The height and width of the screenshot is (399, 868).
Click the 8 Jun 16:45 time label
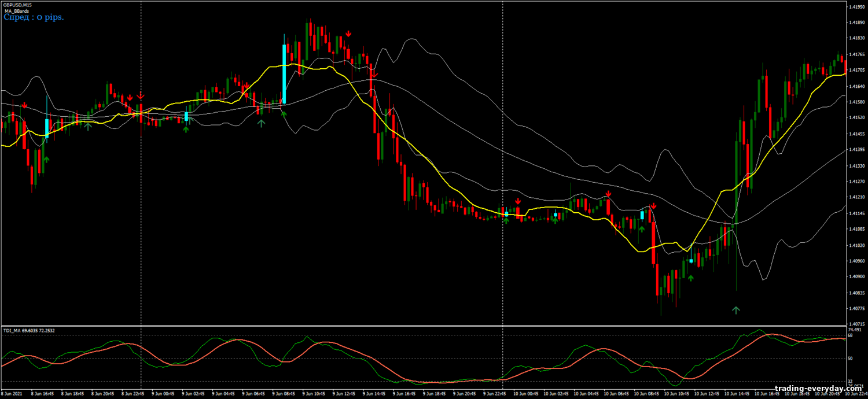(x=42, y=394)
